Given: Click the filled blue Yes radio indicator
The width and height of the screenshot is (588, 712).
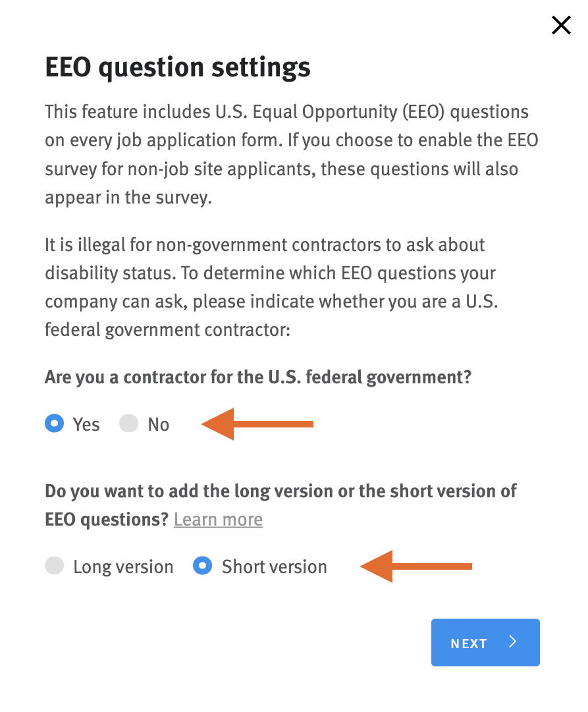Looking at the screenshot, I should [55, 424].
